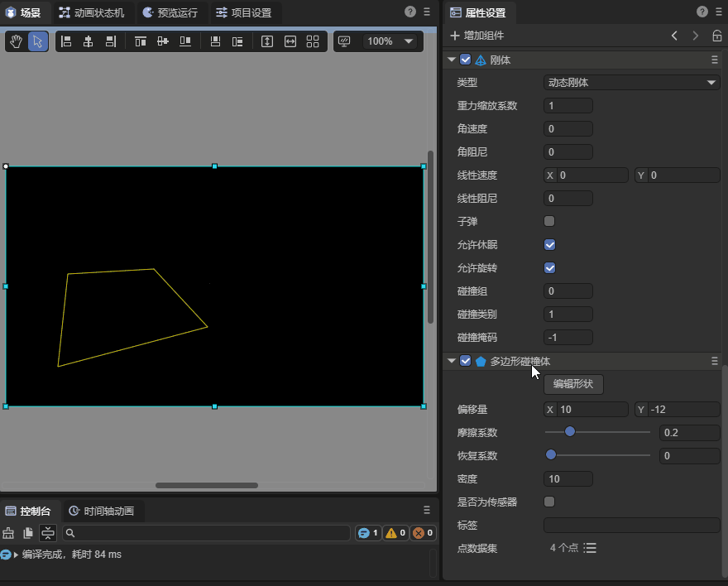Click the 摩擦系数 slider handle
The width and height of the screenshot is (728, 586).
[x=569, y=431]
